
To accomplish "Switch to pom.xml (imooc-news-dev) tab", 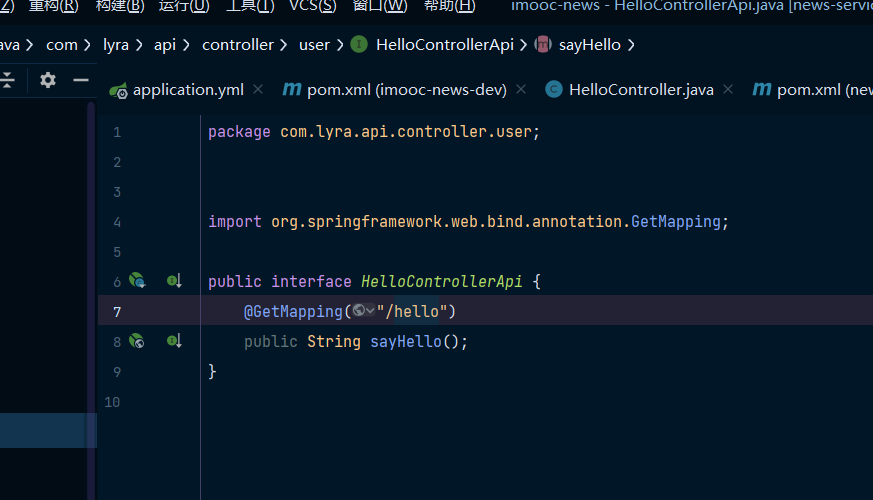I will (x=406, y=90).
